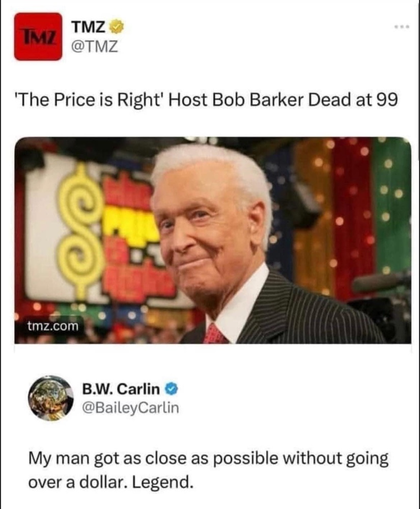Open the red TMZ profile avatar
420x509 pixels.
(38, 36)
